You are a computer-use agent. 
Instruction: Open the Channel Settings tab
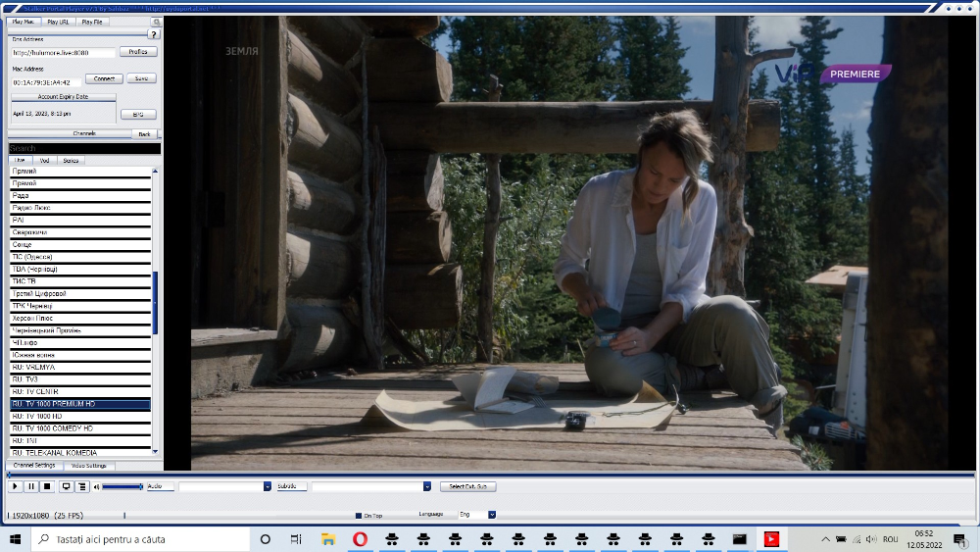pos(34,466)
